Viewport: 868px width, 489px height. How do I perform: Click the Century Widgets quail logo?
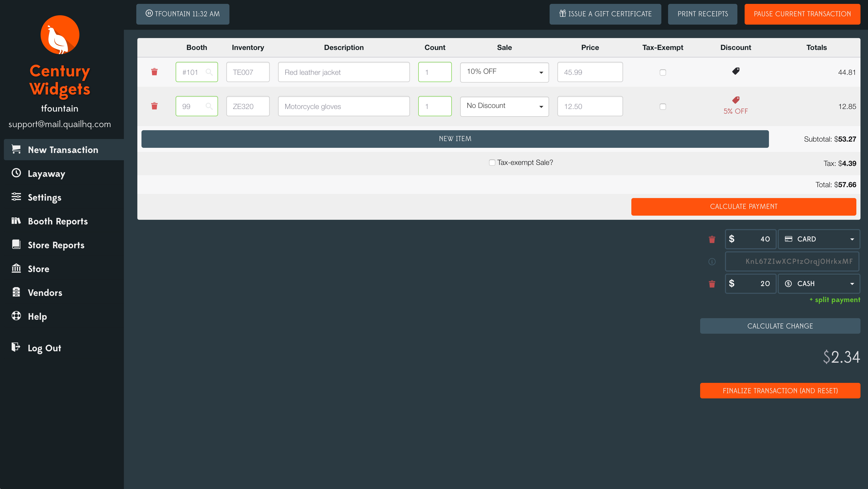point(60,35)
